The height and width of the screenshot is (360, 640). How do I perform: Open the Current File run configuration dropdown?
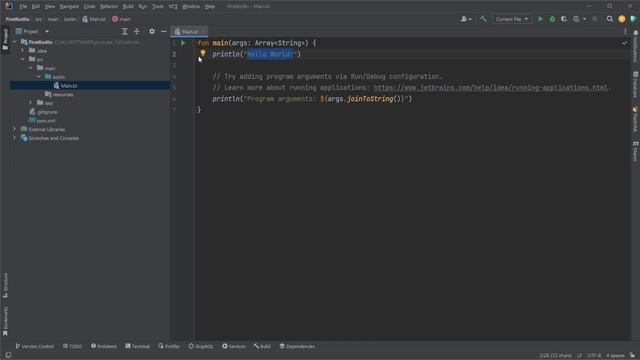[x=512, y=19]
